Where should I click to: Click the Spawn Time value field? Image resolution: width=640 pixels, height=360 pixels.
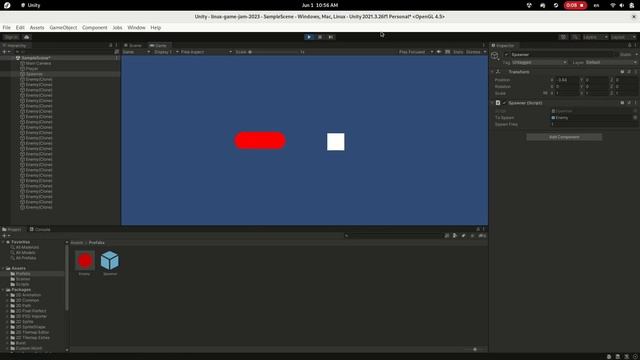(594, 124)
